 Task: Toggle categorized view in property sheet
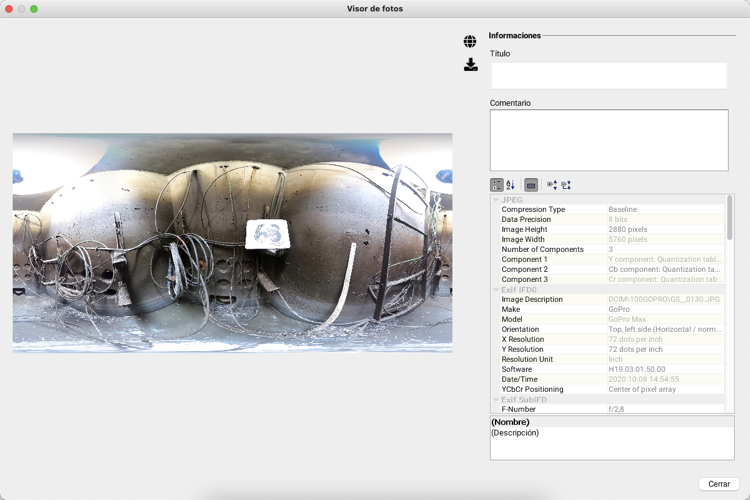[x=496, y=185]
